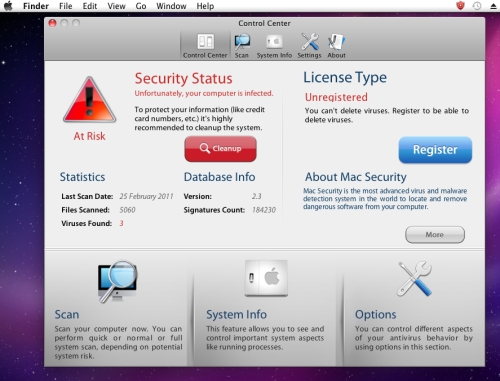The width and height of the screenshot is (500, 381).
Task: Open the red shield menu bar icon
Action: (x=460, y=6)
